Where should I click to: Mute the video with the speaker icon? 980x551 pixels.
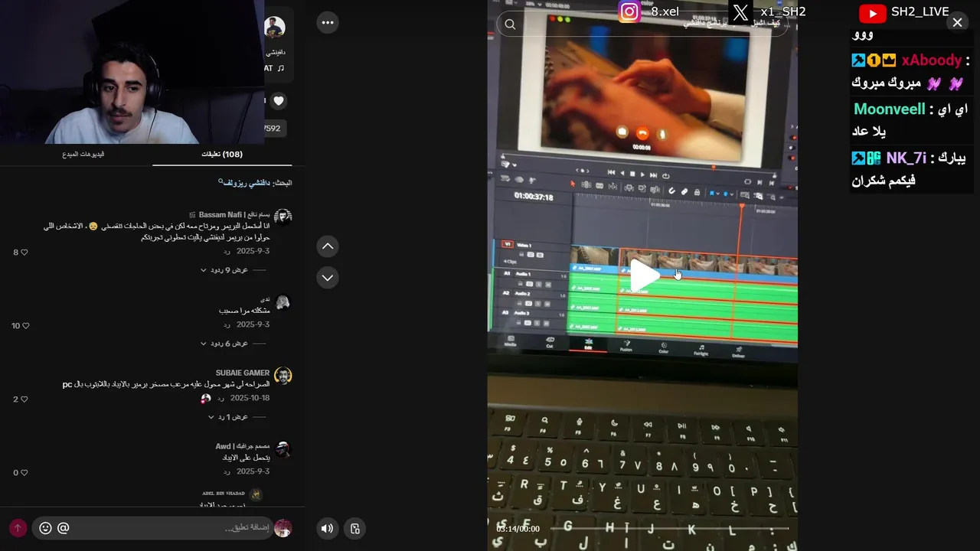coord(327,528)
